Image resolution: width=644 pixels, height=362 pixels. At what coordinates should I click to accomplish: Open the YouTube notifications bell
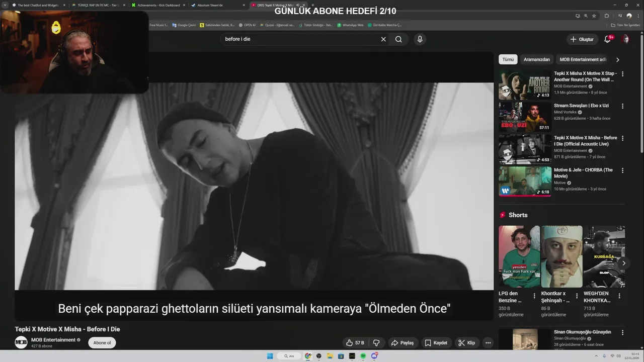coord(607,39)
